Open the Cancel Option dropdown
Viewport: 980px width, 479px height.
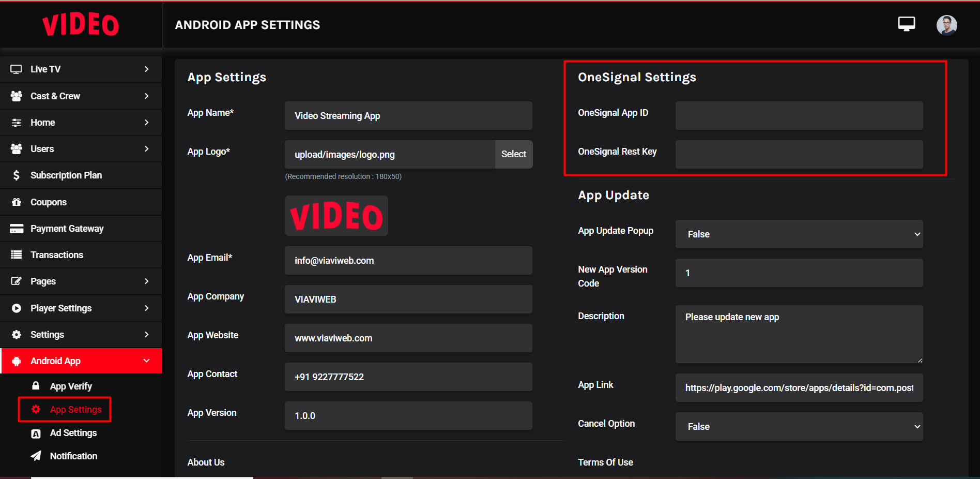(799, 427)
